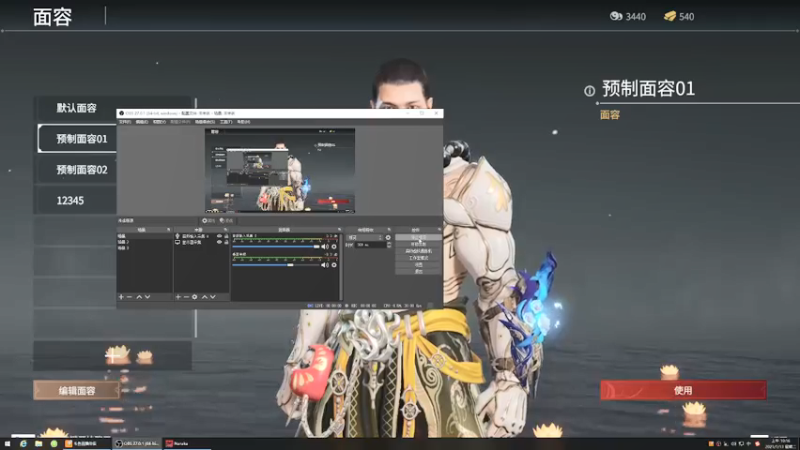Viewport: 800px width, 450px height.
Task: Move scene down in OBS Scenes panel
Action: tap(147, 297)
